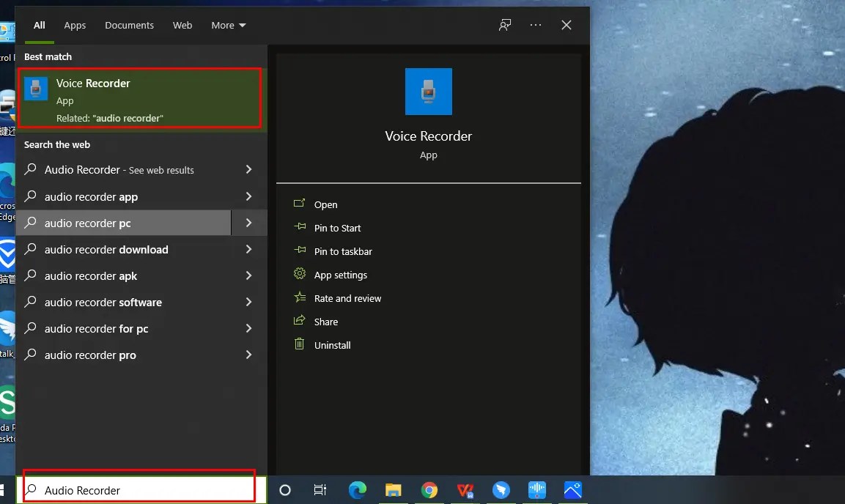Switch to the Apps tab
This screenshot has height=504, width=845.
[74, 24]
